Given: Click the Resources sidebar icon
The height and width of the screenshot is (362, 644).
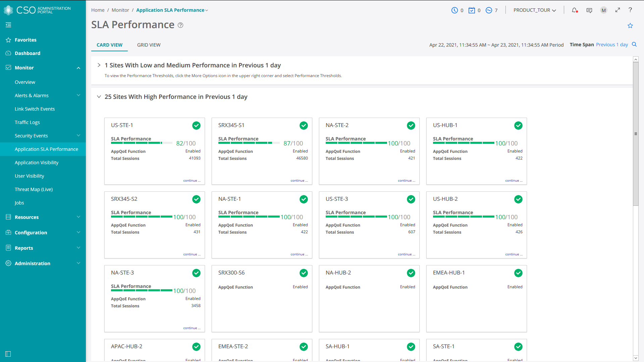Looking at the screenshot, I should click(x=8, y=217).
